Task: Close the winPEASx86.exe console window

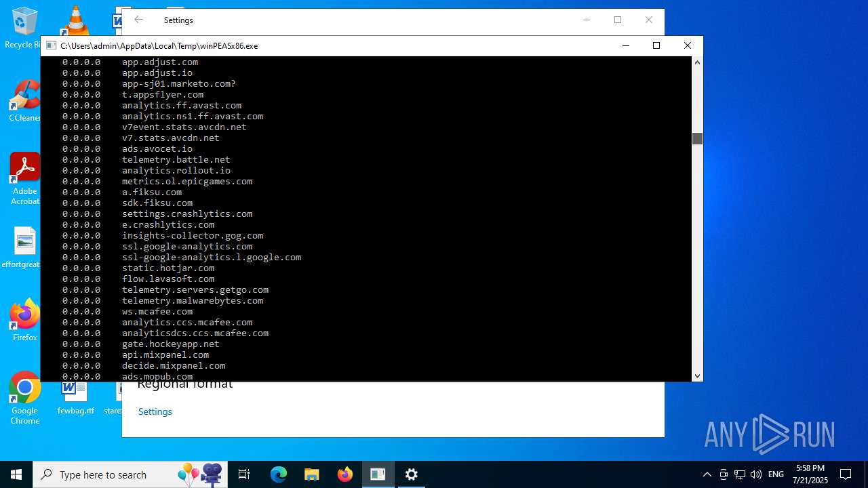Action: coord(688,45)
